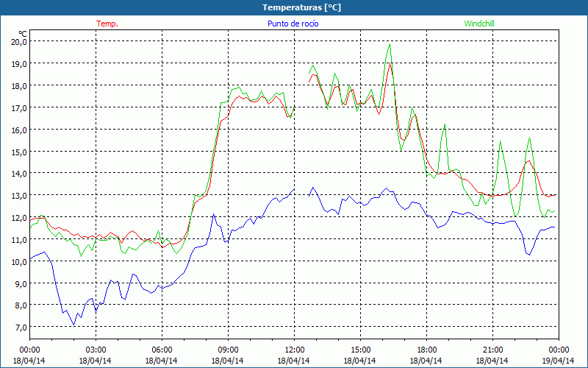Click the 15:00 time axis label
The image size is (588, 368).
point(360,350)
